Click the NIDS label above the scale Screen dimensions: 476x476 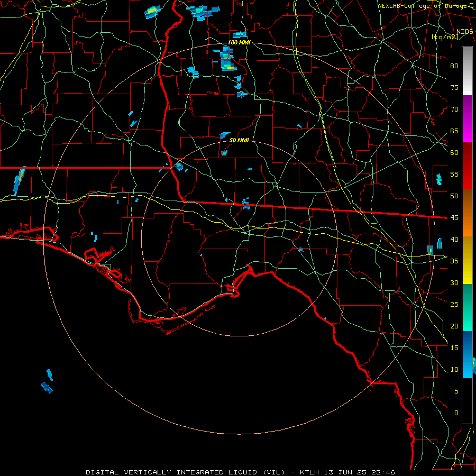[x=464, y=32]
